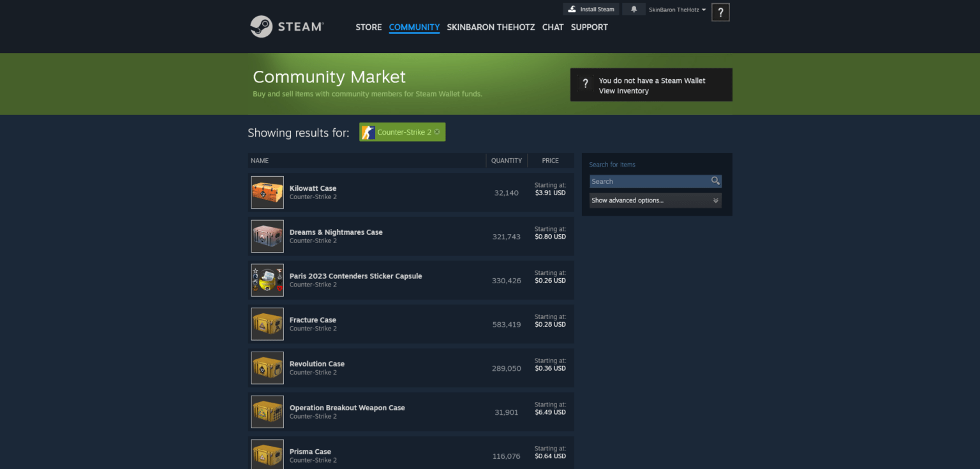Screen dimensions: 980x469
Task: Click the Paris 2023 Contenders Sticker Capsule image
Action: (x=267, y=279)
